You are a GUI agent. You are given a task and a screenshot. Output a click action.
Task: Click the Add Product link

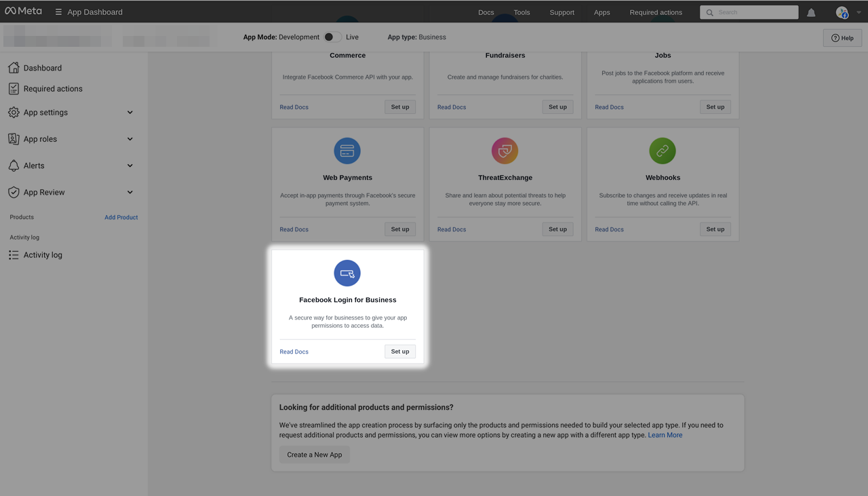point(121,217)
